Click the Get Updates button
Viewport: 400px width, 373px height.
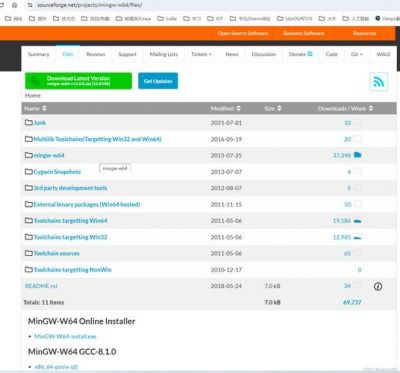(158, 81)
